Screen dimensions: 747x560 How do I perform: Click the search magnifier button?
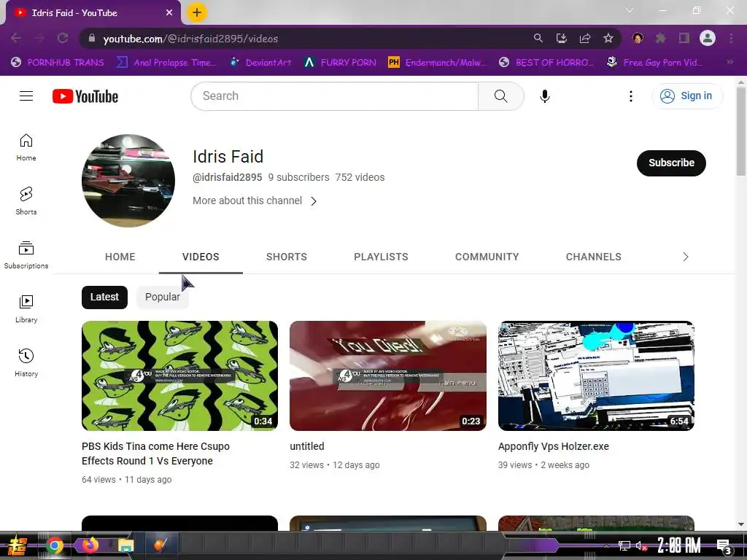[x=500, y=96]
